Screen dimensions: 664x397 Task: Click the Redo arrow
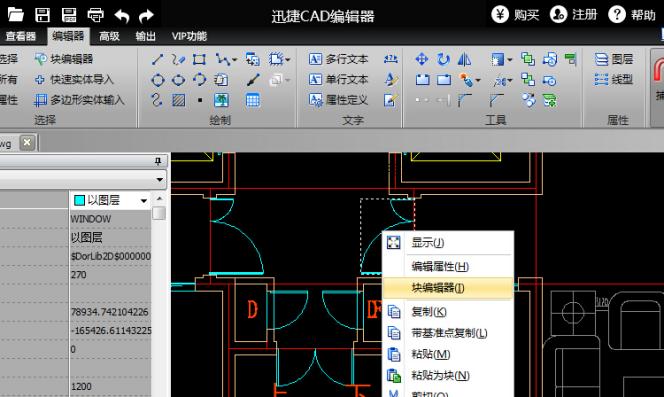pyautogui.click(x=147, y=16)
